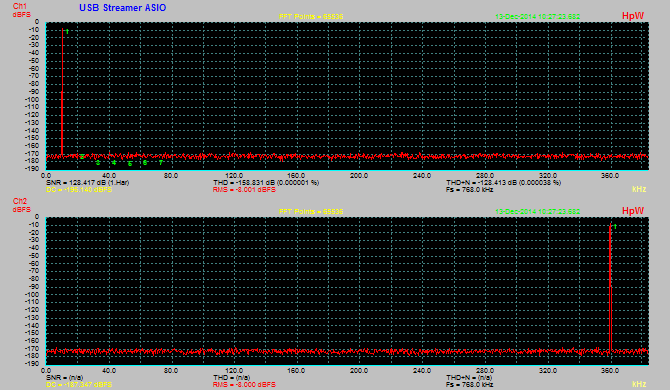The image size is (670, 390).
Task: Click the Ch2 peak line near 360 kHz
Action: 610,287
